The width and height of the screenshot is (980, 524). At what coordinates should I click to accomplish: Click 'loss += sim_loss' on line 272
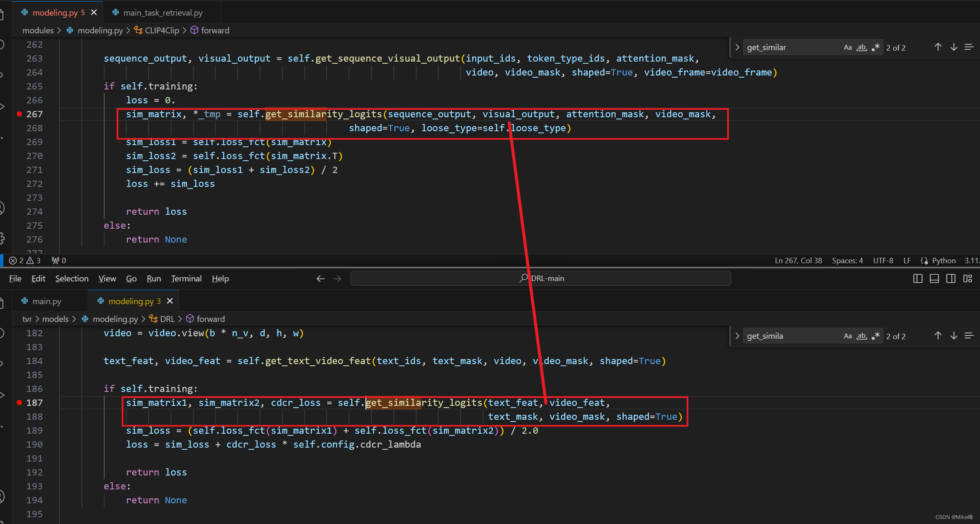pyautogui.click(x=170, y=184)
